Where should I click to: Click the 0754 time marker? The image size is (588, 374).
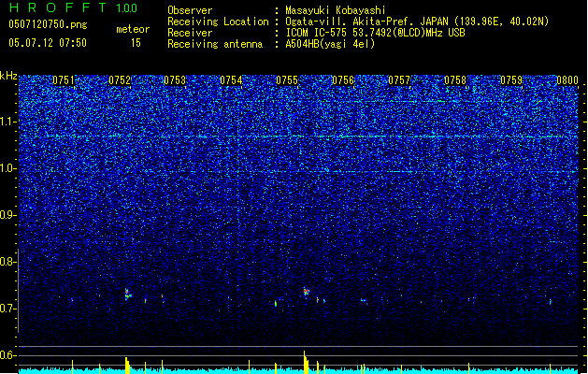click(231, 80)
